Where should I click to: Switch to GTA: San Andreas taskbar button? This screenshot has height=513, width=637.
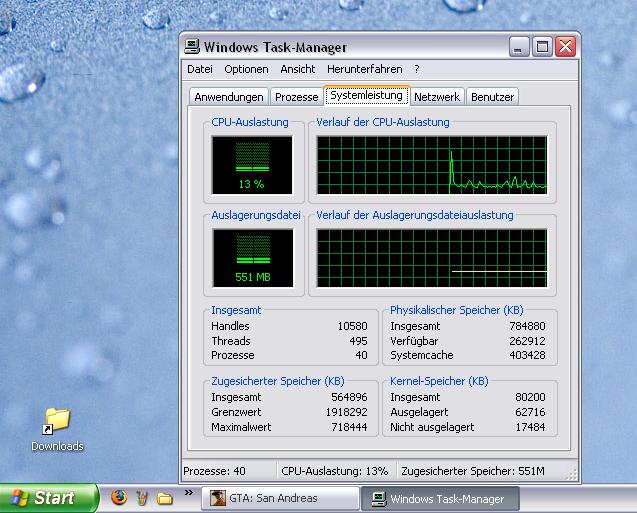281,498
